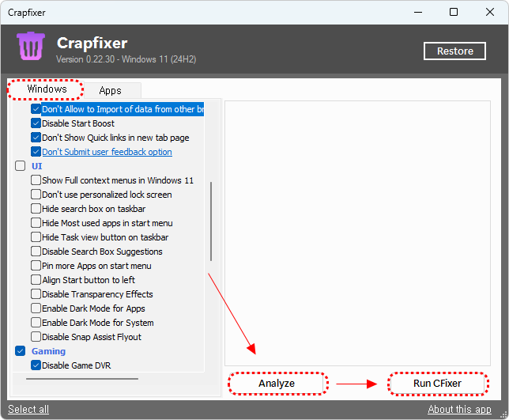Screen dimensions: 509x420
Task: Uncheck Don't Show Quick links checkbox
Action: coord(36,138)
